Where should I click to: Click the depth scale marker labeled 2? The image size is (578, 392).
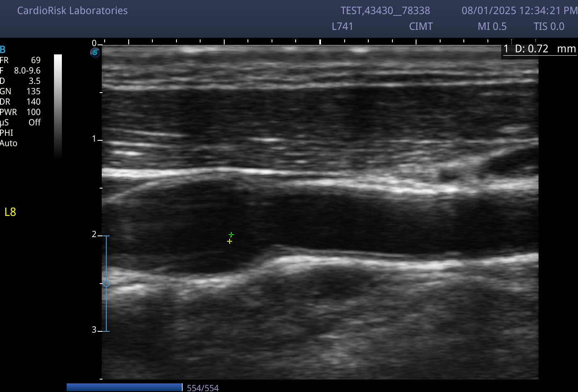[x=94, y=235]
